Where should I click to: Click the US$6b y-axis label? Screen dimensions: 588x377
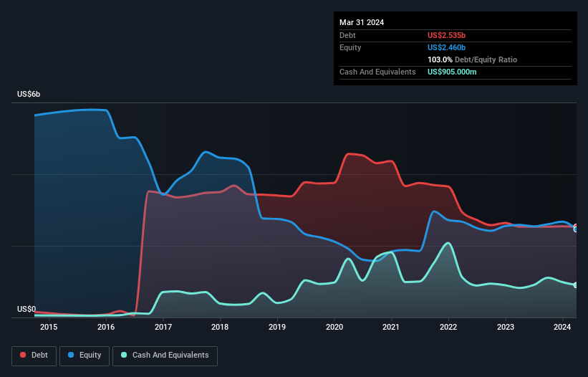(29, 94)
